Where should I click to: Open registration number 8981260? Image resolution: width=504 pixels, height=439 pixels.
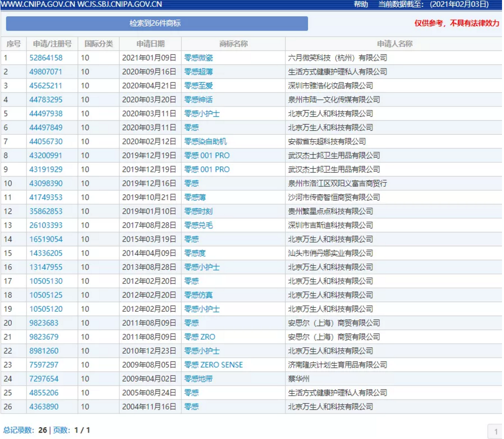(x=44, y=351)
